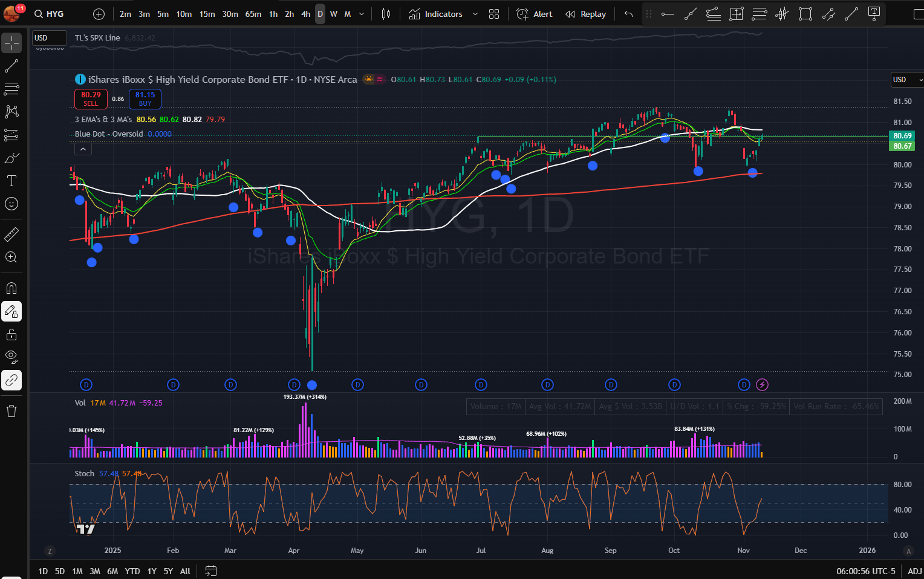Image resolution: width=924 pixels, height=579 pixels.
Task: Open the Fibonacci tools group in left sidebar
Action: [11, 89]
